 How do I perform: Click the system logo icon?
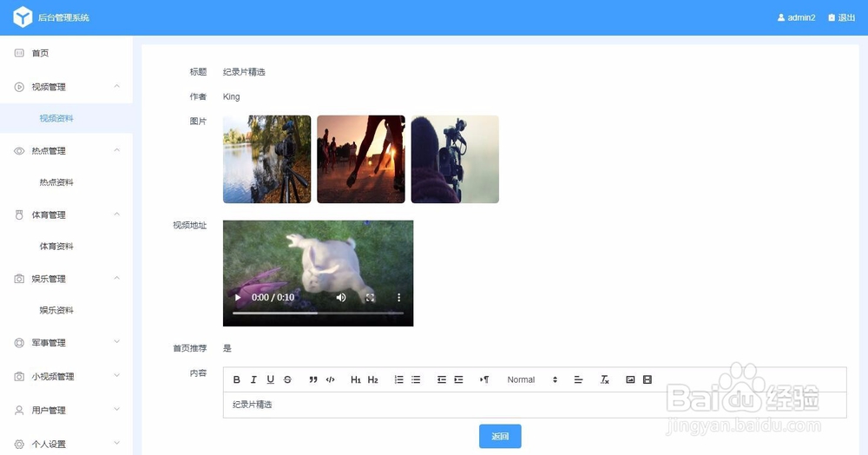tap(23, 17)
